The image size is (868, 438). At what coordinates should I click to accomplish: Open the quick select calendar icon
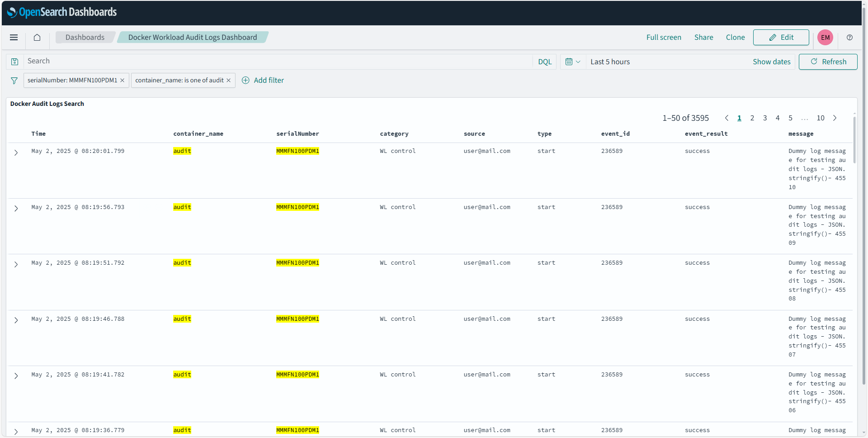tap(572, 61)
